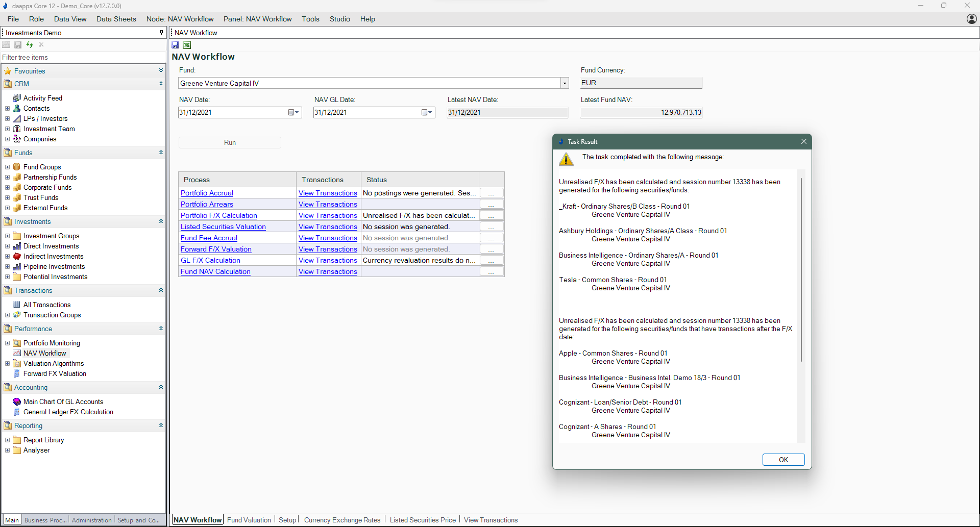Viewport: 980px width, 527px height.
Task: Collapse the Investments section chevron
Action: pyautogui.click(x=161, y=221)
